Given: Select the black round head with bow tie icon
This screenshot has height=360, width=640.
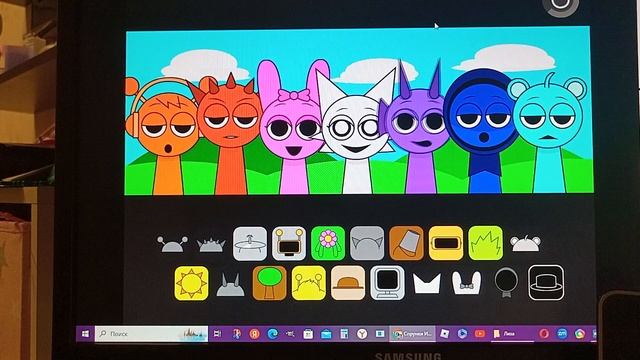Looking at the screenshot, I should (x=506, y=282).
